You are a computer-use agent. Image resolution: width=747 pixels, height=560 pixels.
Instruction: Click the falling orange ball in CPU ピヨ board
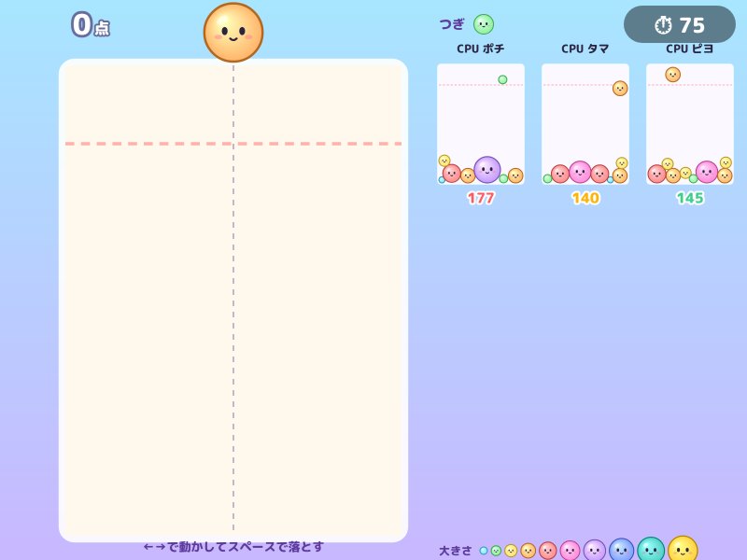coord(672,75)
